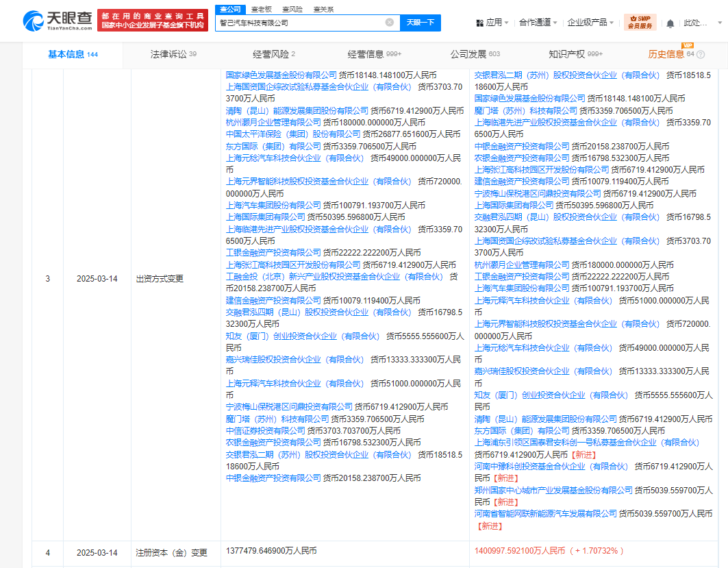
Task: Open 中信证券投资有限公司 link
Action: click(x=266, y=431)
